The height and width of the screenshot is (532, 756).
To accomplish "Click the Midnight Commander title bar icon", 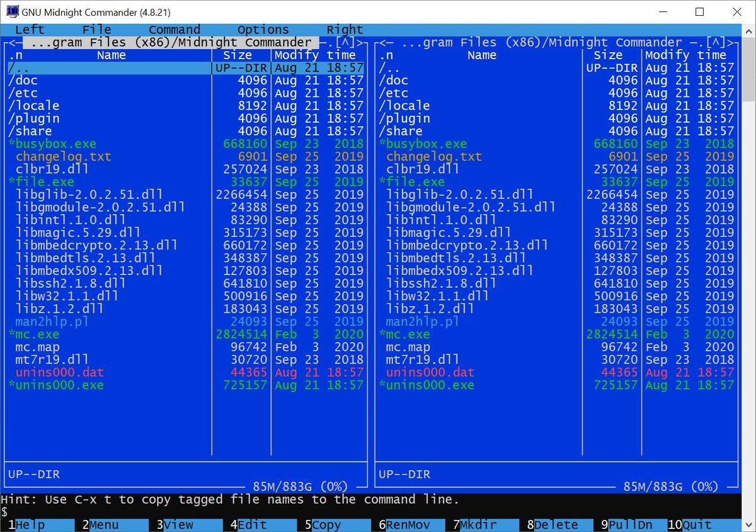I will 11,12.
